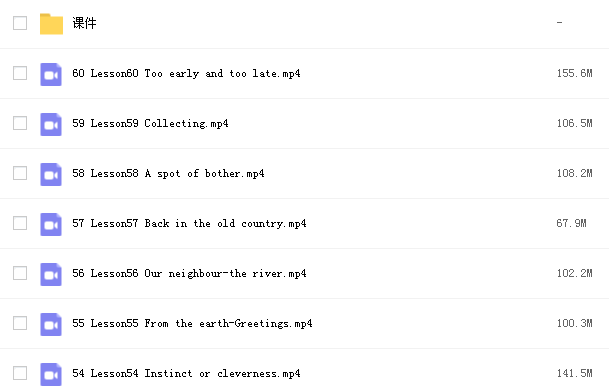Click the video icon for Lesson59 Collecting
Image resolution: width=609 pixels, height=391 pixels.
click(51, 124)
